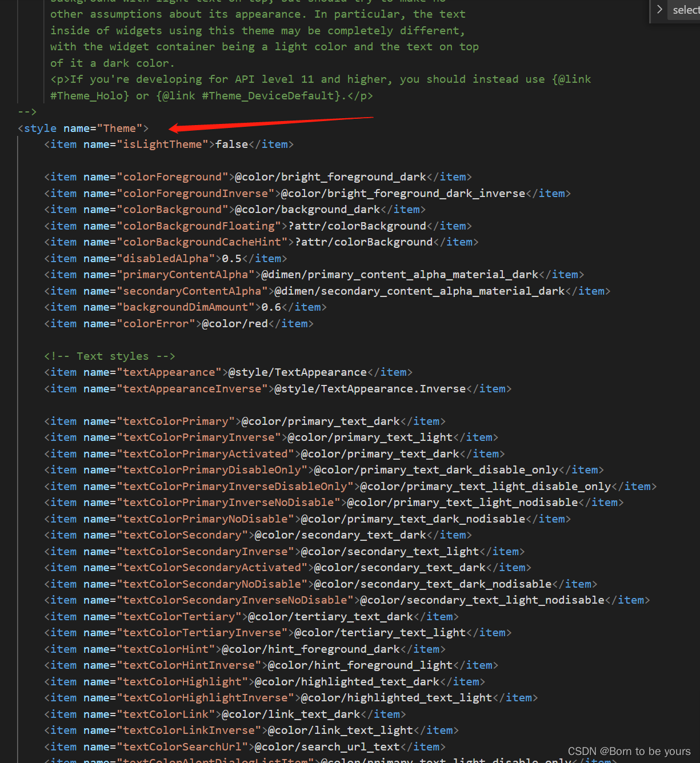The height and width of the screenshot is (763, 700).
Task: Click the backgroundDimAmount 0.6 line
Action: point(186,307)
